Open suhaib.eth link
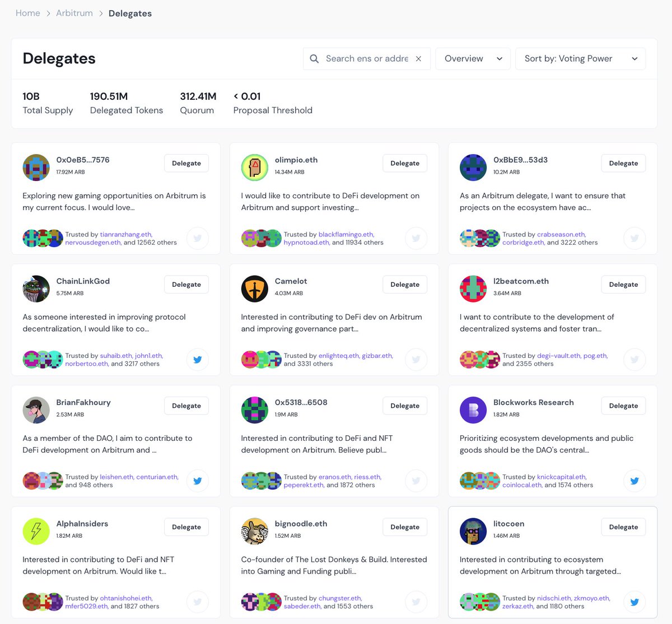 (116, 356)
